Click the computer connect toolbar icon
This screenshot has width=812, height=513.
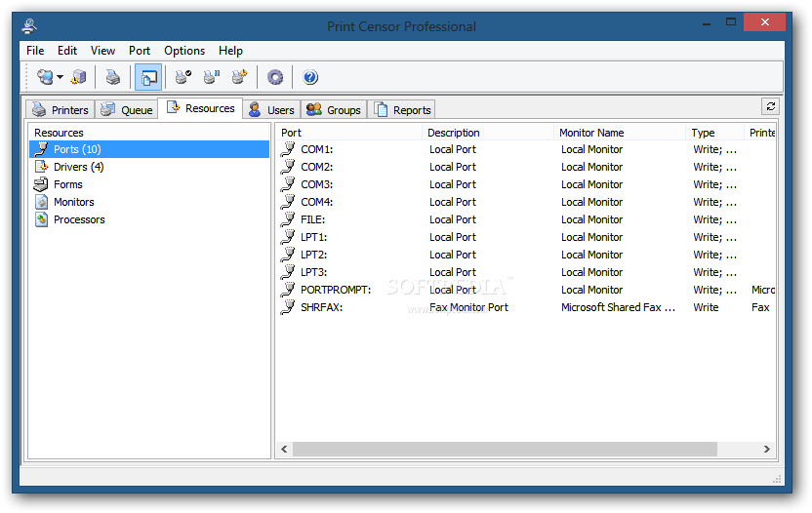(45, 77)
